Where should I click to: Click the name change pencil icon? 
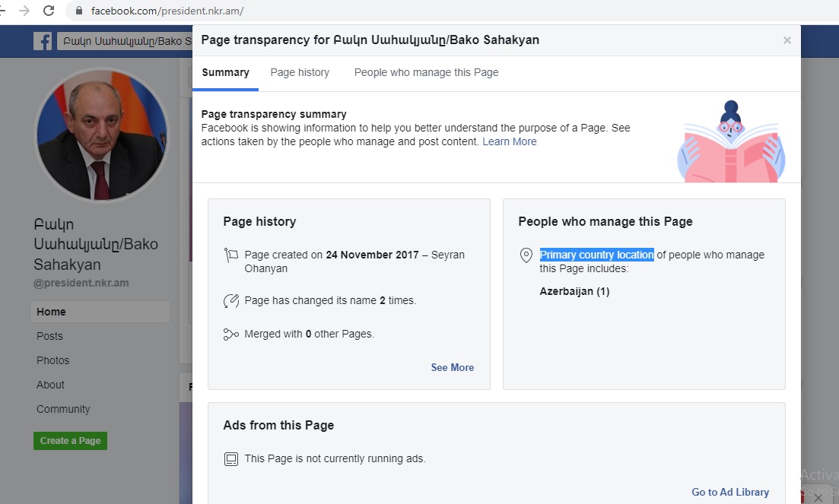(231, 301)
